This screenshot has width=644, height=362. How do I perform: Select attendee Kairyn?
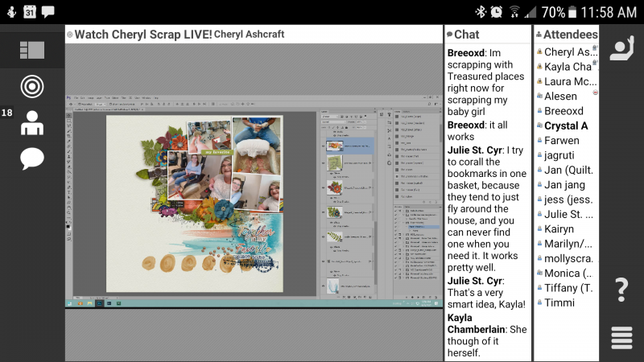[x=559, y=229]
